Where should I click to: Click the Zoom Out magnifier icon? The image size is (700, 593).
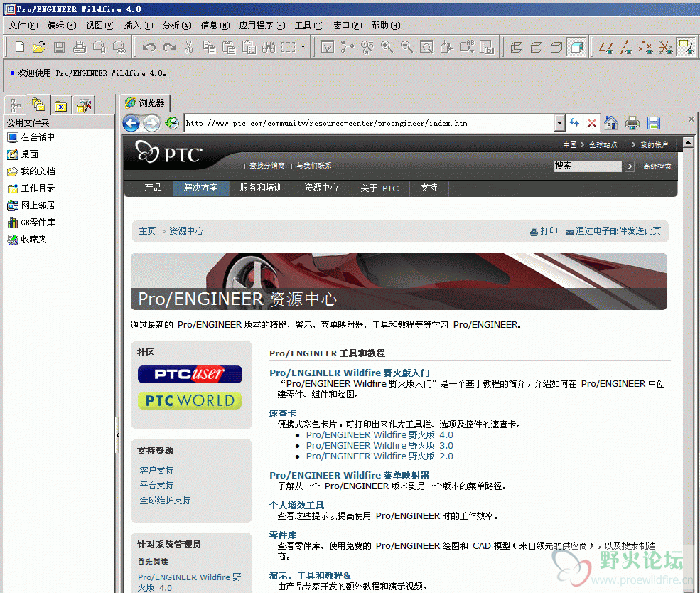406,47
